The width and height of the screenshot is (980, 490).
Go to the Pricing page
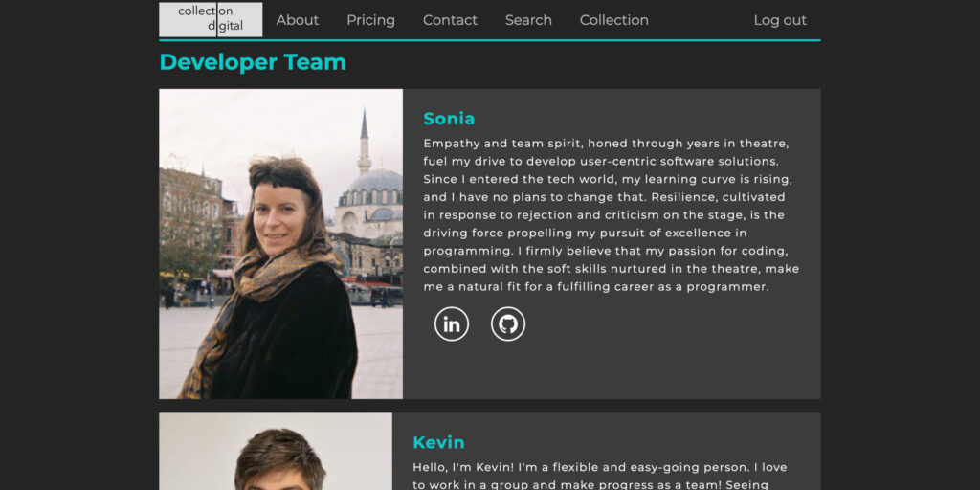click(x=370, y=20)
